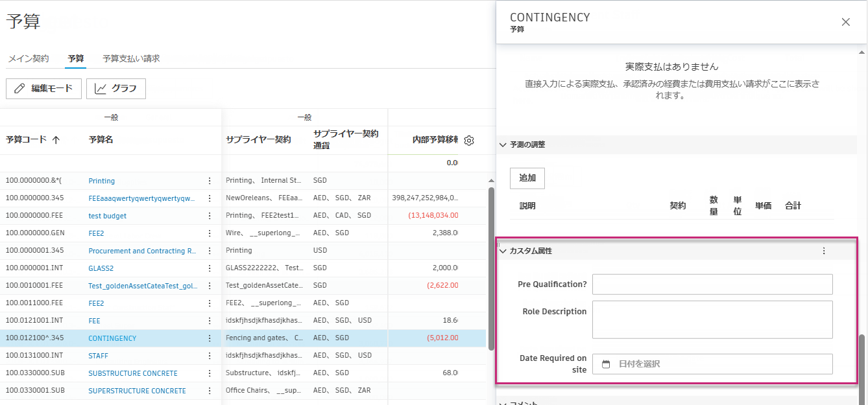This screenshot has height=405, width=868.
Task: Open kebab menu on カスタム属性 panel header
Action: click(824, 250)
